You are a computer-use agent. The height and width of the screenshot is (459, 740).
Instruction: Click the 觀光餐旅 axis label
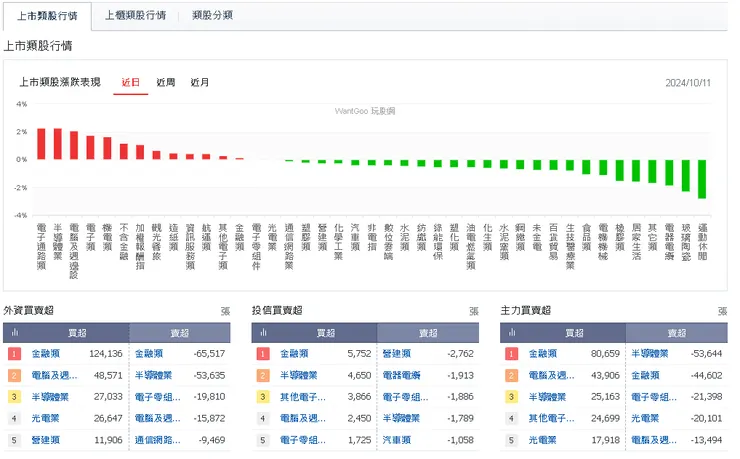[156, 242]
